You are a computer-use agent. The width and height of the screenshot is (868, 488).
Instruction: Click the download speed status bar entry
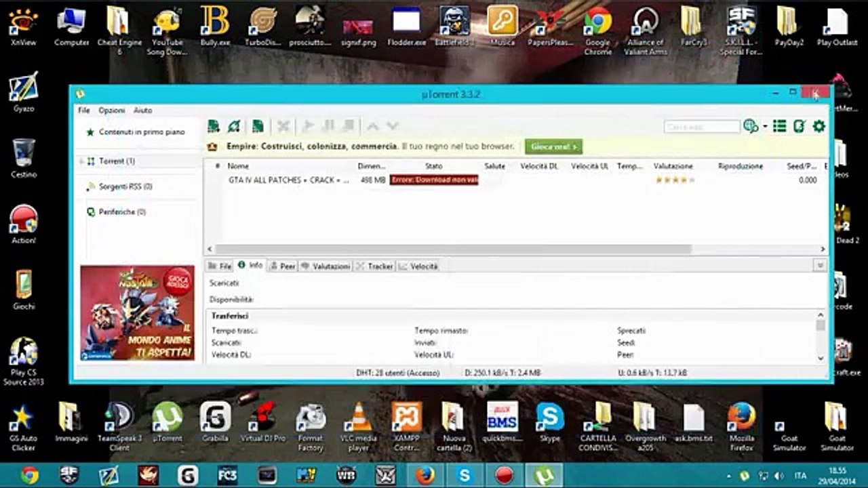pos(502,373)
